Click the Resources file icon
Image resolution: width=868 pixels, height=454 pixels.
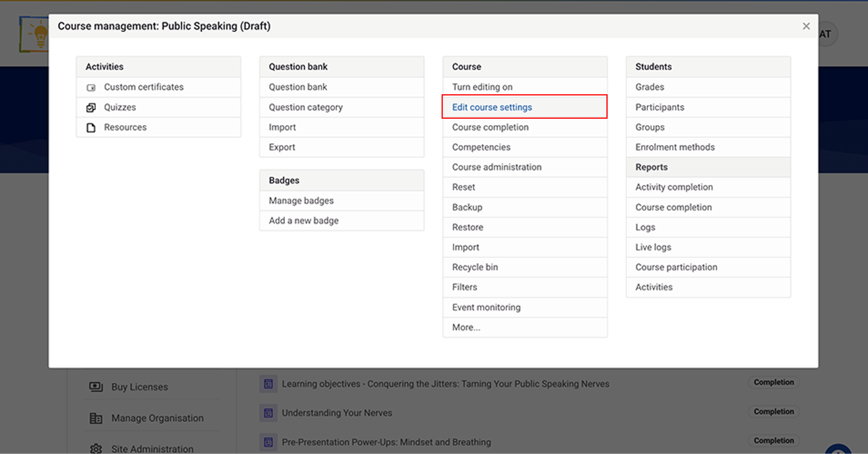91,127
